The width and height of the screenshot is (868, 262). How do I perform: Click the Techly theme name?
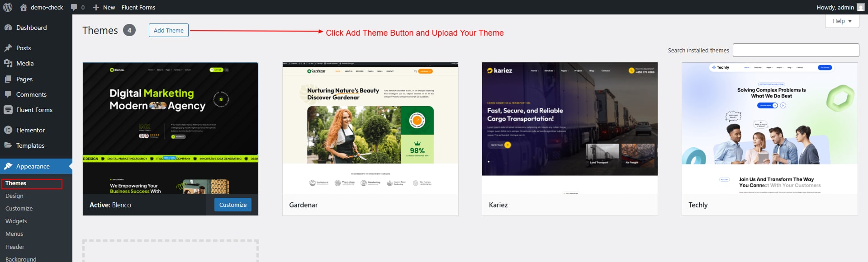(698, 205)
